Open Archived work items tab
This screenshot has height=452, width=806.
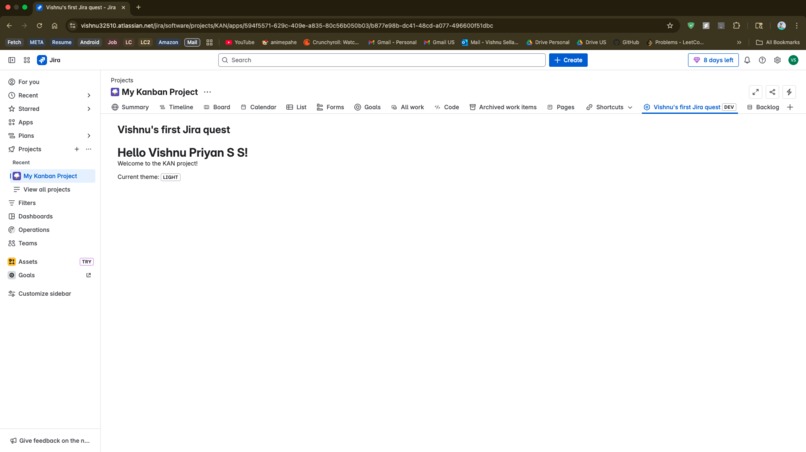(503, 107)
